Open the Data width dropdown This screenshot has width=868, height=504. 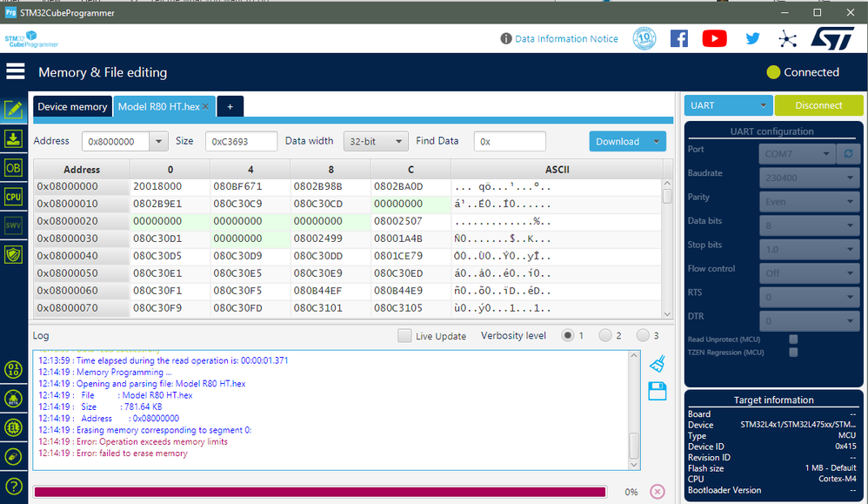click(x=376, y=141)
